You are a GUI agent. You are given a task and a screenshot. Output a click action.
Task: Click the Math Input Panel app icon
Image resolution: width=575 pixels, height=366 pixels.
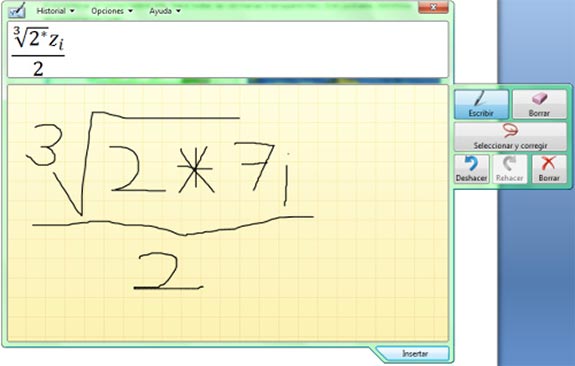17,11
